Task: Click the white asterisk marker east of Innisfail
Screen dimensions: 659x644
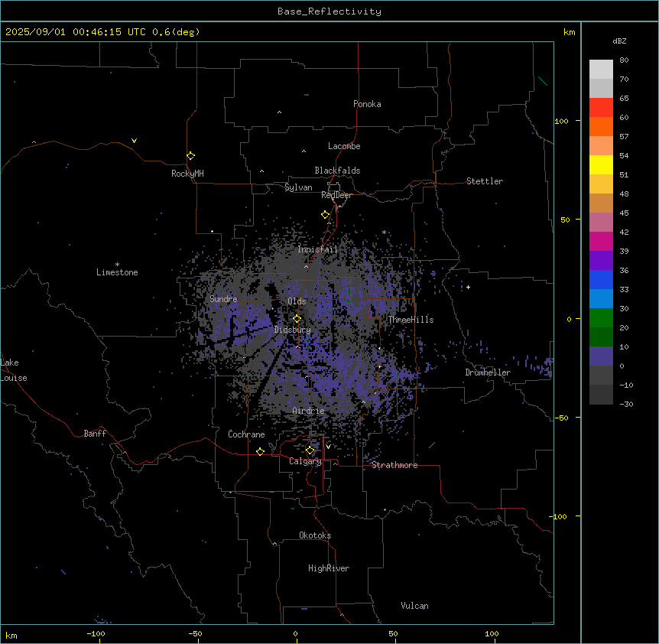Action: coord(384,232)
